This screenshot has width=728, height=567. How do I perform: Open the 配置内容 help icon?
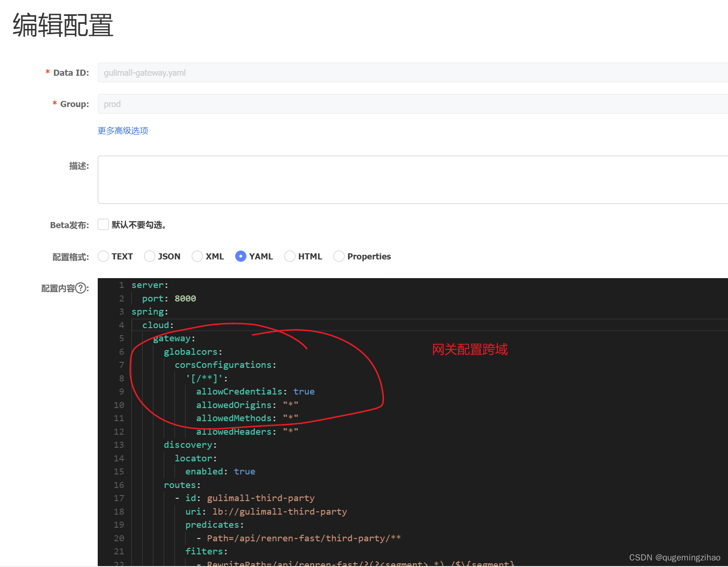pyautogui.click(x=82, y=288)
